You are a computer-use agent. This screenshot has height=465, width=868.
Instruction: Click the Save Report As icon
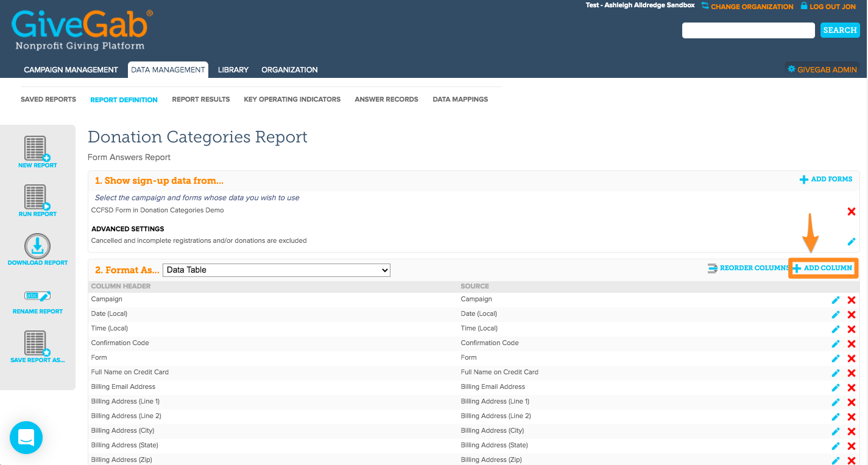tap(37, 344)
